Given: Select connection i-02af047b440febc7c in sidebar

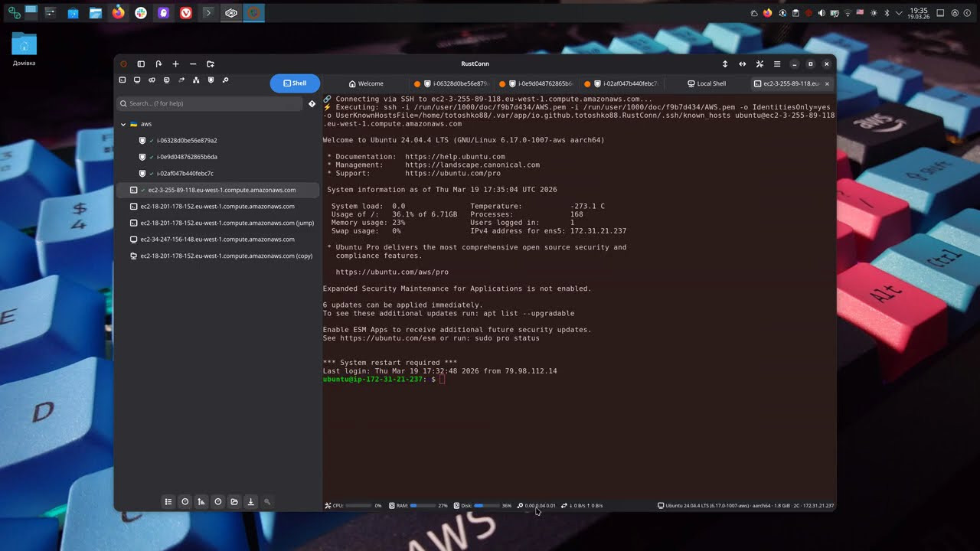Looking at the screenshot, I should (x=217, y=174).
